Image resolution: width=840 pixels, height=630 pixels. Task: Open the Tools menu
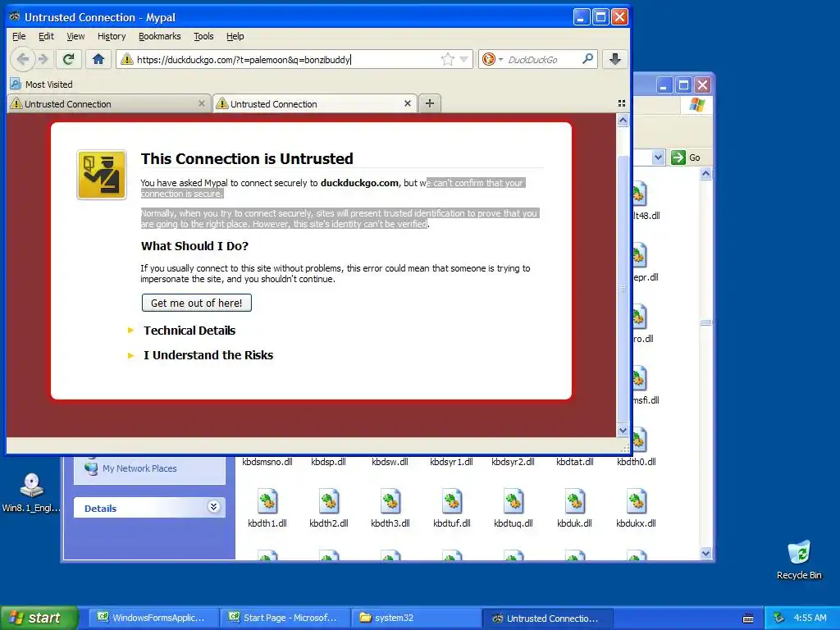pyautogui.click(x=203, y=36)
